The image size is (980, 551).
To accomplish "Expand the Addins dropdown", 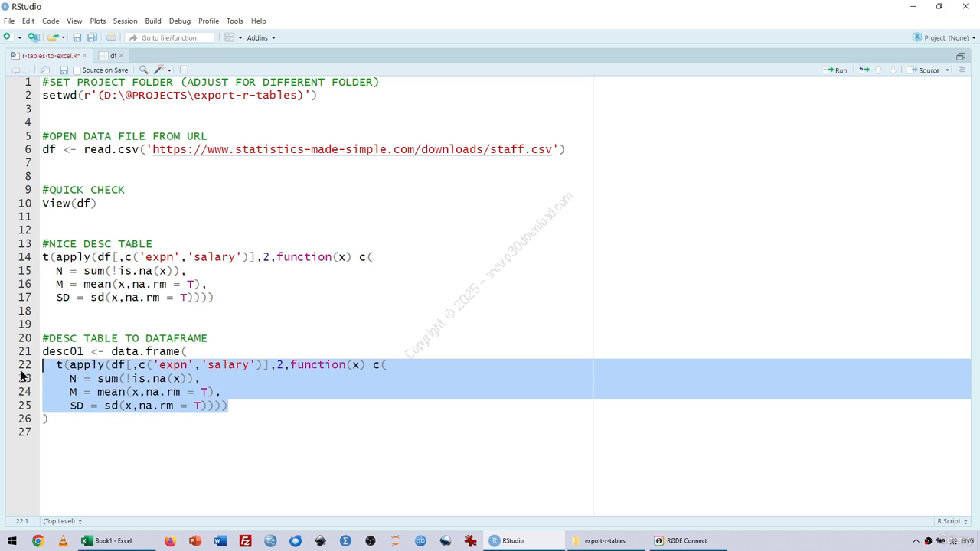I will tap(261, 37).
